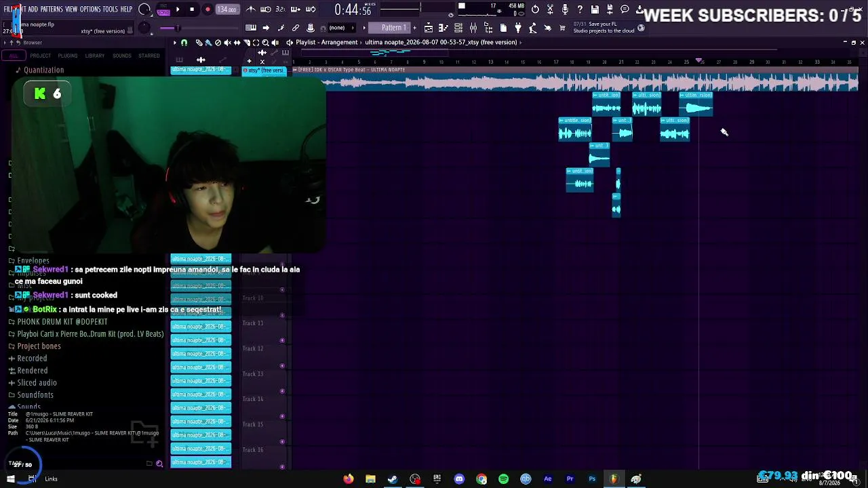Open Firefox from the taskbar

pyautogui.click(x=349, y=479)
